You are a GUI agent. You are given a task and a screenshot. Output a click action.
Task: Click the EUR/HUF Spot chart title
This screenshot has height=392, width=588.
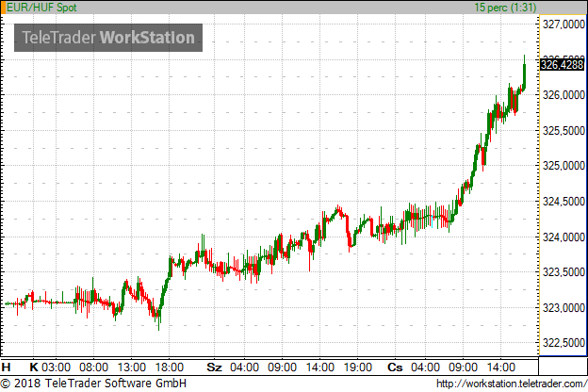(x=41, y=8)
